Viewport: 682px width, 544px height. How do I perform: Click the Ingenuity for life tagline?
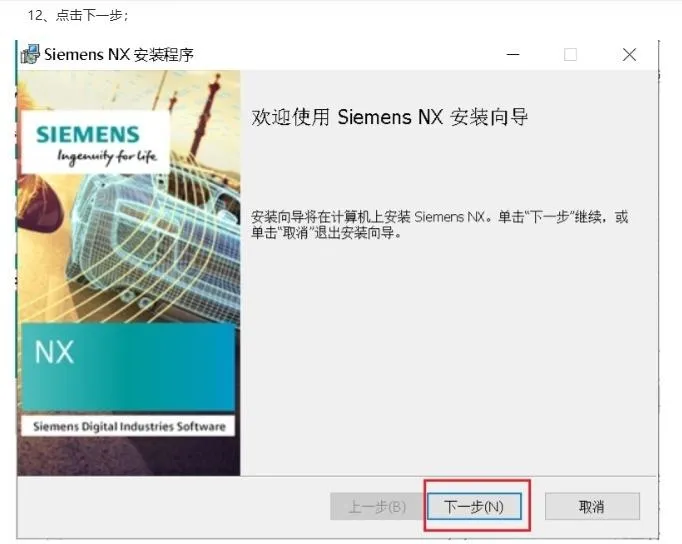pyautogui.click(x=107, y=156)
